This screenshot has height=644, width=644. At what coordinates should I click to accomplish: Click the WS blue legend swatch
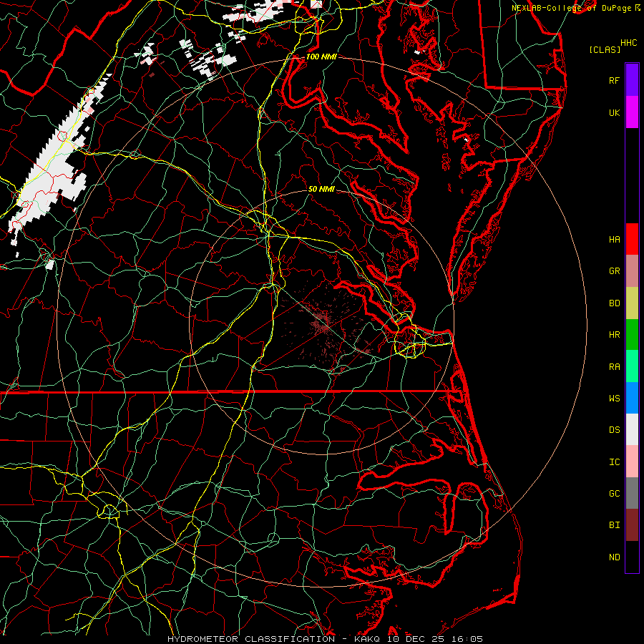pyautogui.click(x=632, y=398)
